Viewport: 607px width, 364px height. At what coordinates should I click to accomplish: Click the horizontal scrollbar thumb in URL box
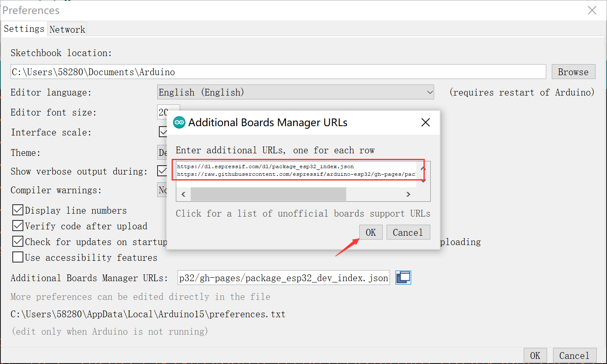click(268, 194)
